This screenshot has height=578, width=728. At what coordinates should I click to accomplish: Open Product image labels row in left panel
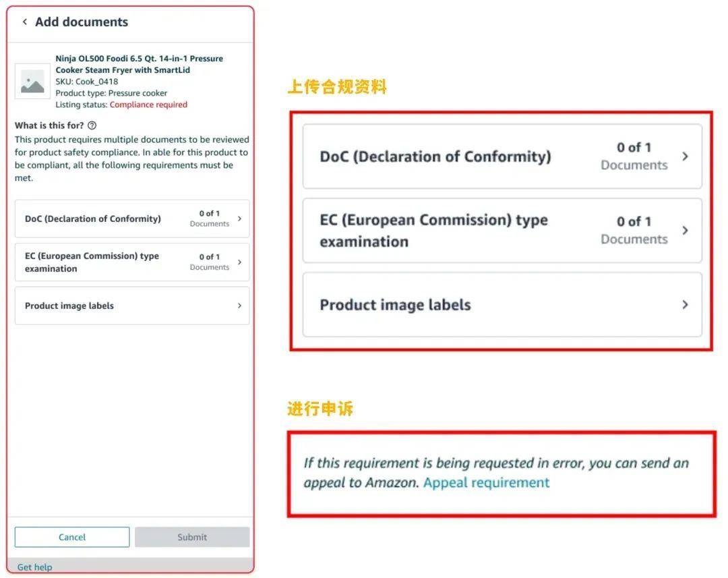tap(132, 306)
